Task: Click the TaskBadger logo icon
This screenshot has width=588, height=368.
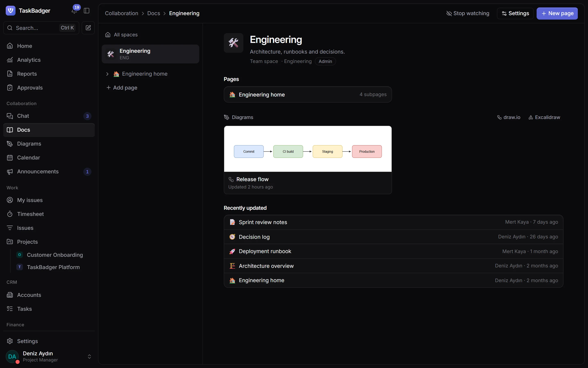Action: (10, 10)
